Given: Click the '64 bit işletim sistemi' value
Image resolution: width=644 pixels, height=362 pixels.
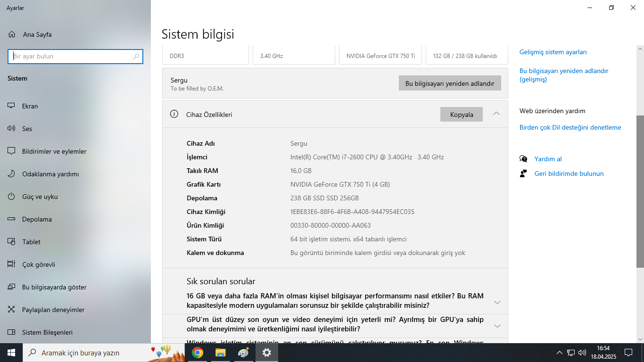Looking at the screenshot, I should click(348, 239).
